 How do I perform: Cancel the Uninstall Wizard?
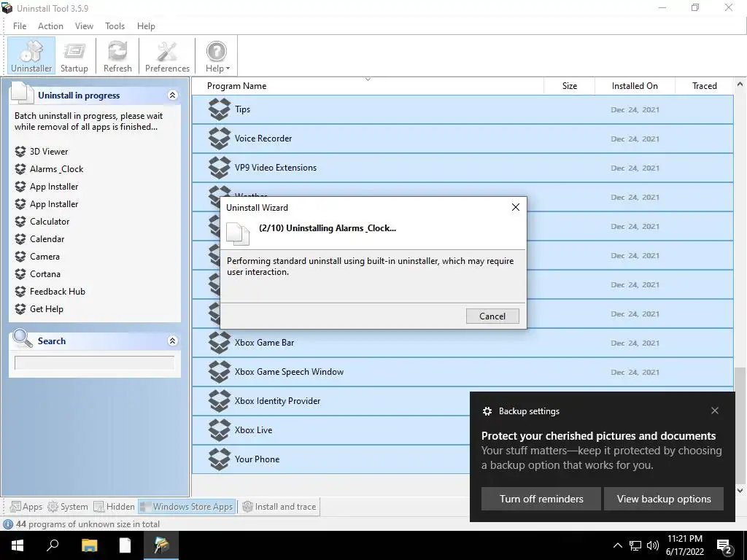point(492,316)
